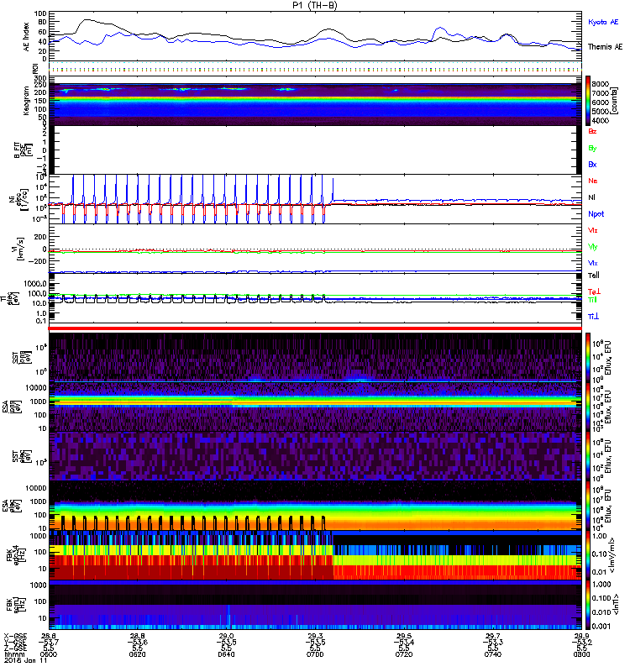The image size is (630, 672).
Task: Click the blue Npot legend label
Action: click(x=596, y=214)
